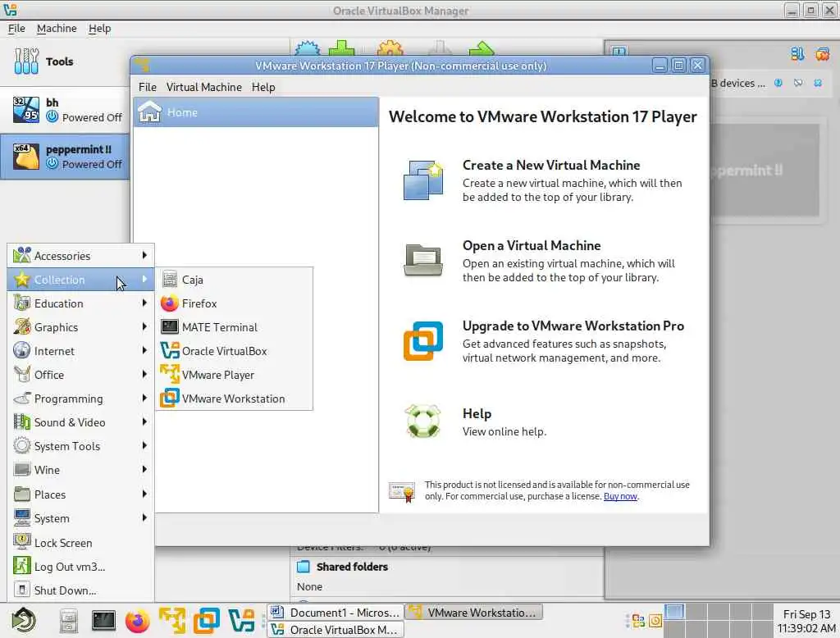
Task: Click Open a Virtual Machine heading
Action: pyautogui.click(x=532, y=245)
